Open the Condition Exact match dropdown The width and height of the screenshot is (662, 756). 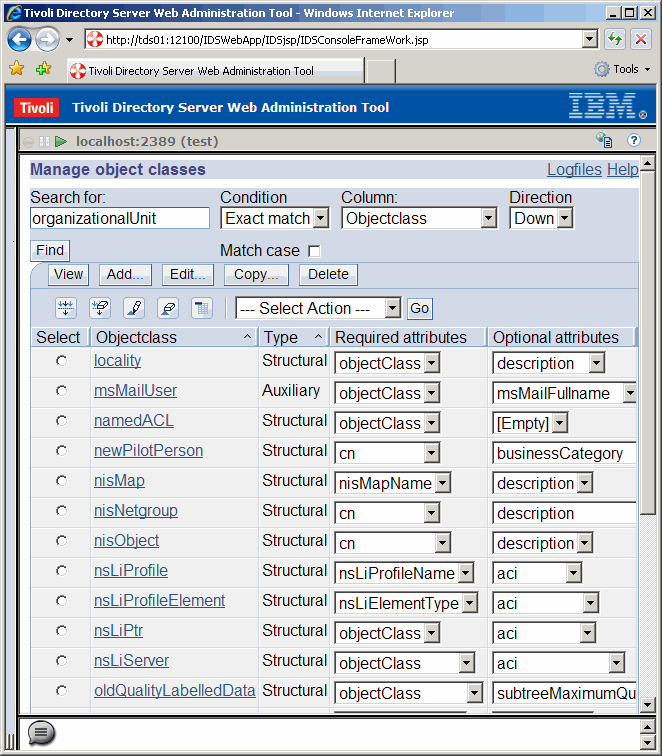point(275,218)
